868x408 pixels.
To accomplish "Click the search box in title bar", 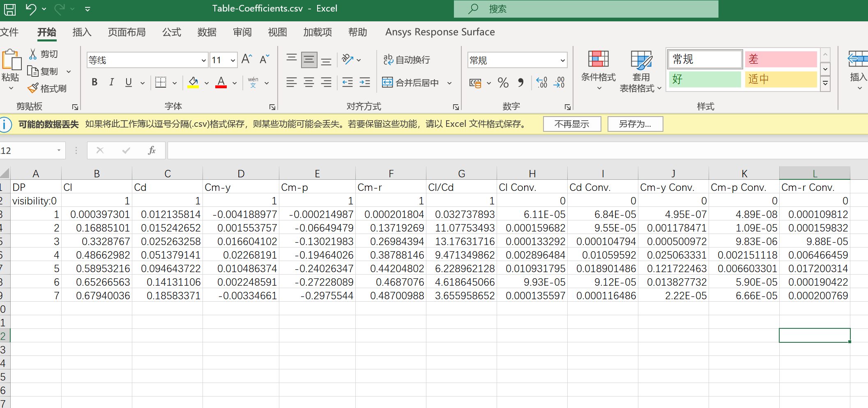I will pos(586,9).
